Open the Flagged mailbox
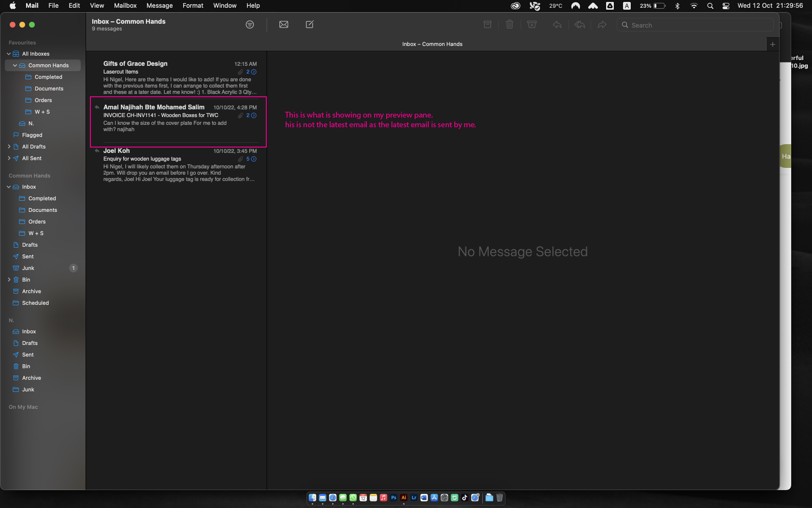Viewport: 812px width, 508px height. pyautogui.click(x=32, y=135)
